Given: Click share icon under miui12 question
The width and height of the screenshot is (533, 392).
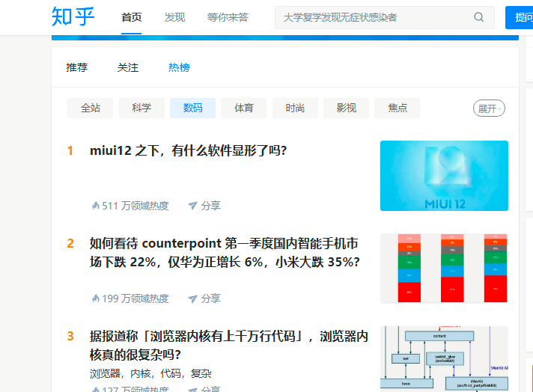Looking at the screenshot, I should point(192,206).
